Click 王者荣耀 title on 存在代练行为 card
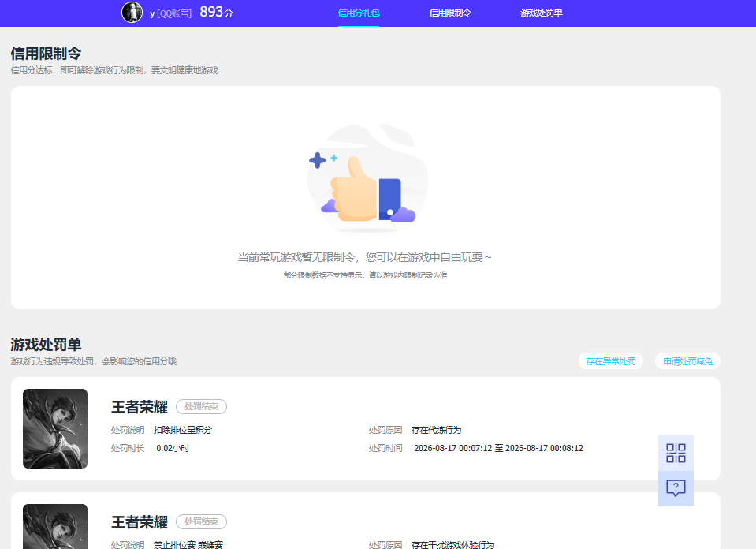Viewport: 756px width, 549px height. point(140,407)
